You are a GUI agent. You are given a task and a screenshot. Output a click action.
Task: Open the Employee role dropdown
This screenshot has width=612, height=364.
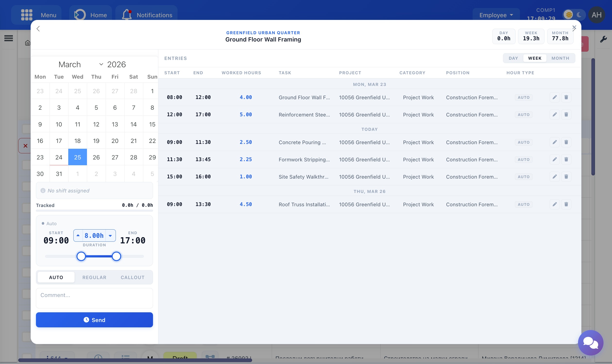point(495,15)
